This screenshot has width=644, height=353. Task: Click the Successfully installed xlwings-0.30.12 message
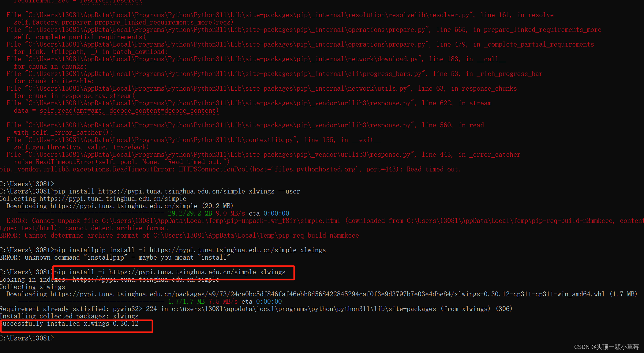69,324
